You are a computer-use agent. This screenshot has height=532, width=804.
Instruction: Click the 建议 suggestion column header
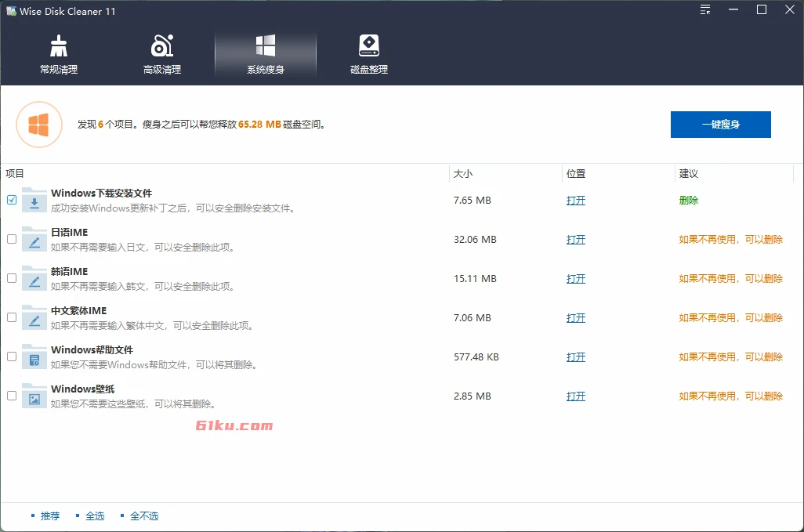click(x=689, y=174)
